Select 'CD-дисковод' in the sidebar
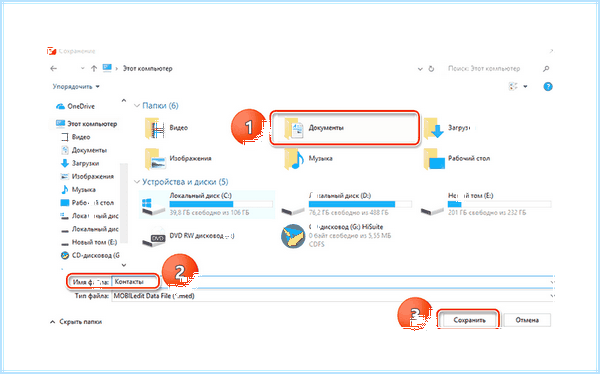This screenshot has width=600, height=374. [x=90, y=255]
